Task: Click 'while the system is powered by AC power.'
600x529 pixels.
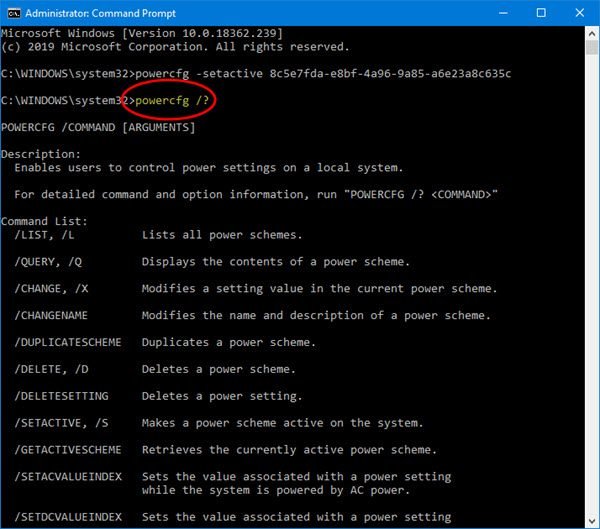Action: pyautogui.click(x=276, y=490)
